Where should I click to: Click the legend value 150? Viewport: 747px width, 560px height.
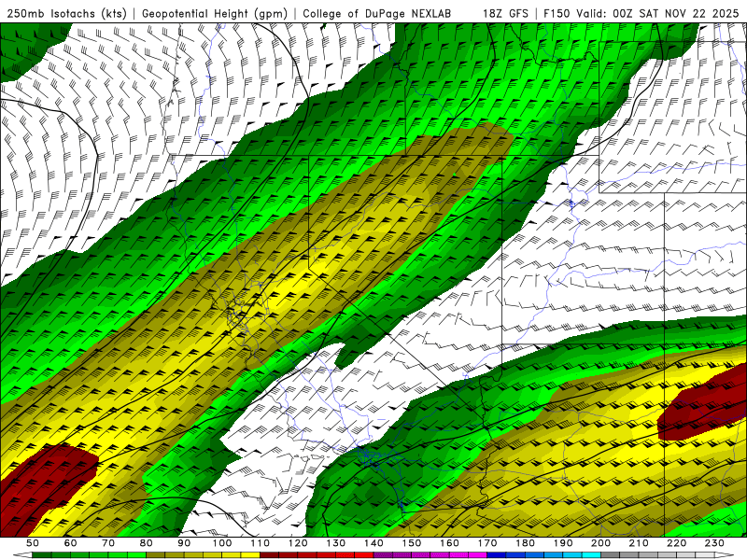[411, 543]
